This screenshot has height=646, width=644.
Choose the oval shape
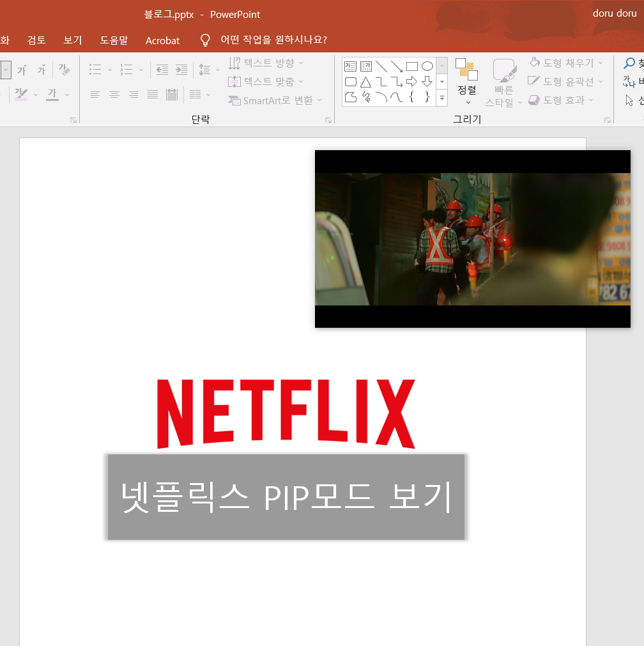click(427, 66)
